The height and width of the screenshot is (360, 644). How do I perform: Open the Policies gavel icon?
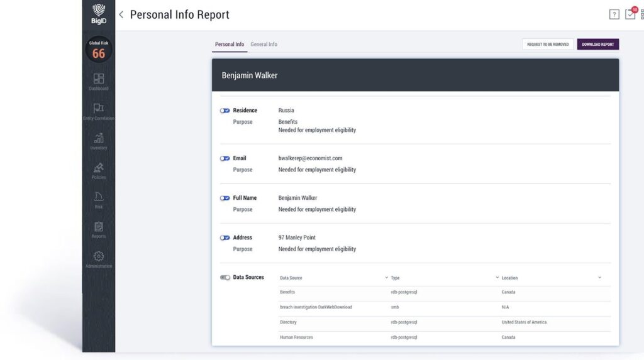tap(99, 168)
